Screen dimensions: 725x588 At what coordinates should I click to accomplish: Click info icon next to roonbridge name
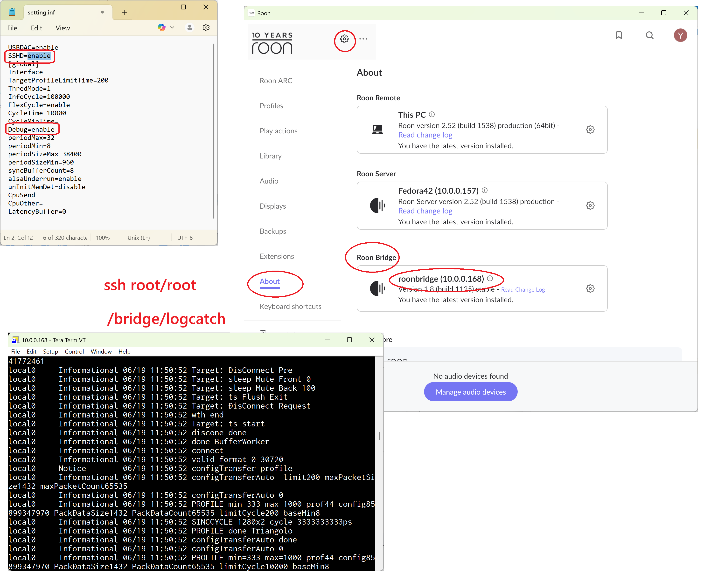[490, 278]
